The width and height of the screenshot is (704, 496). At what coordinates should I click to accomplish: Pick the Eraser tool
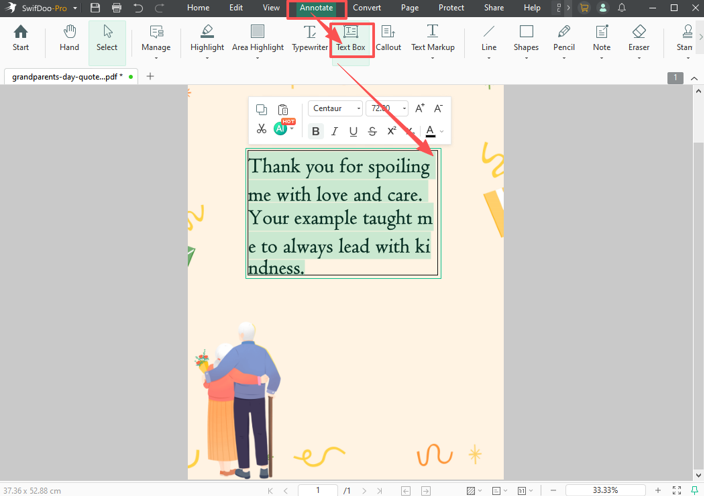tap(639, 38)
